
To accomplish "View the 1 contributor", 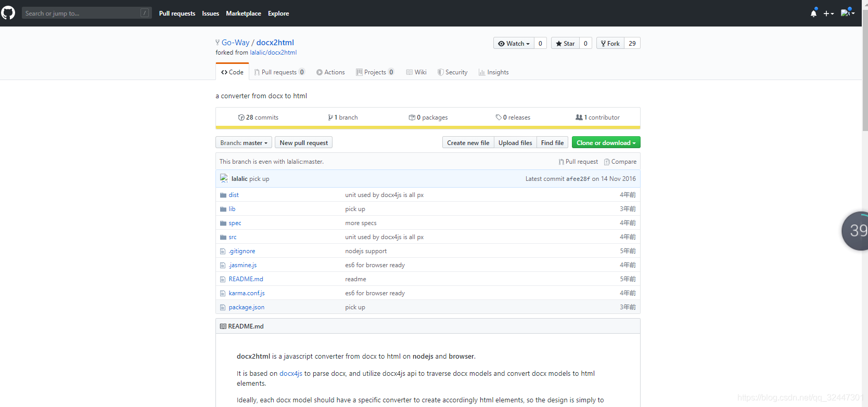I will pyautogui.click(x=597, y=117).
